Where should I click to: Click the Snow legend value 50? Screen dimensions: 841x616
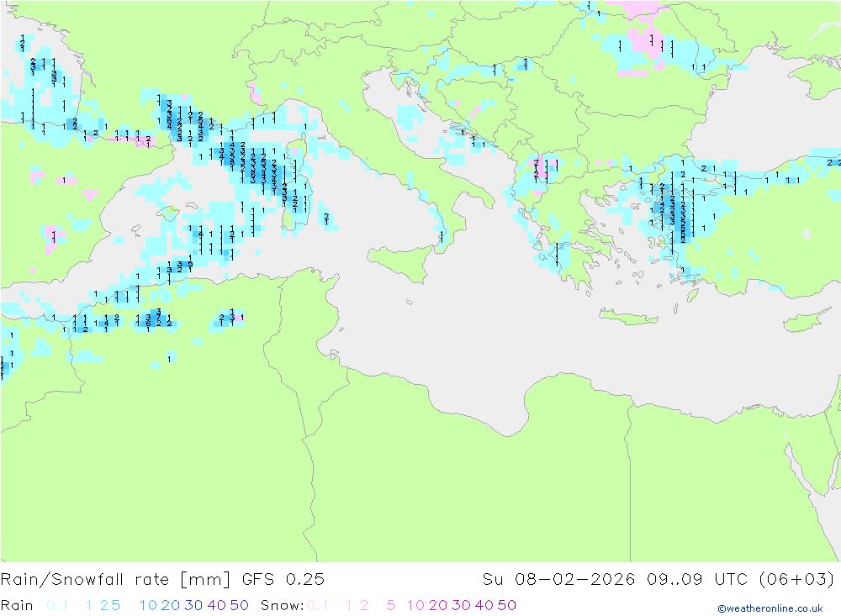507,605
